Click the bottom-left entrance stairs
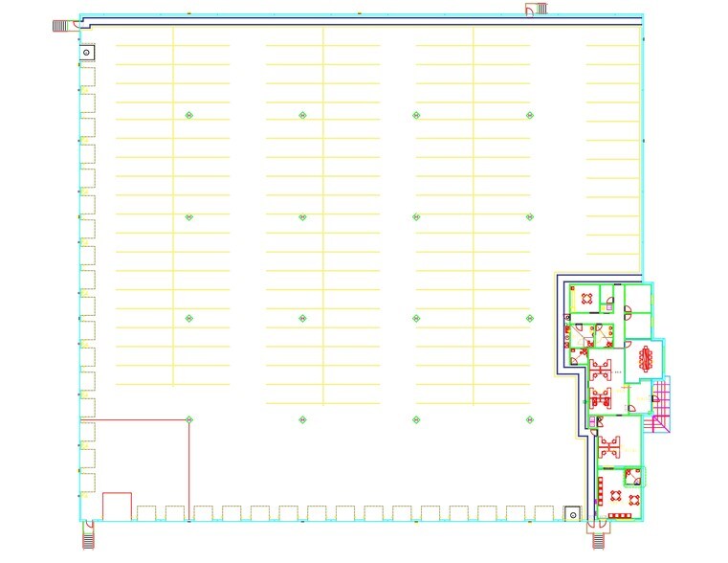Viewport: 728px width, 563px height. (x=87, y=534)
